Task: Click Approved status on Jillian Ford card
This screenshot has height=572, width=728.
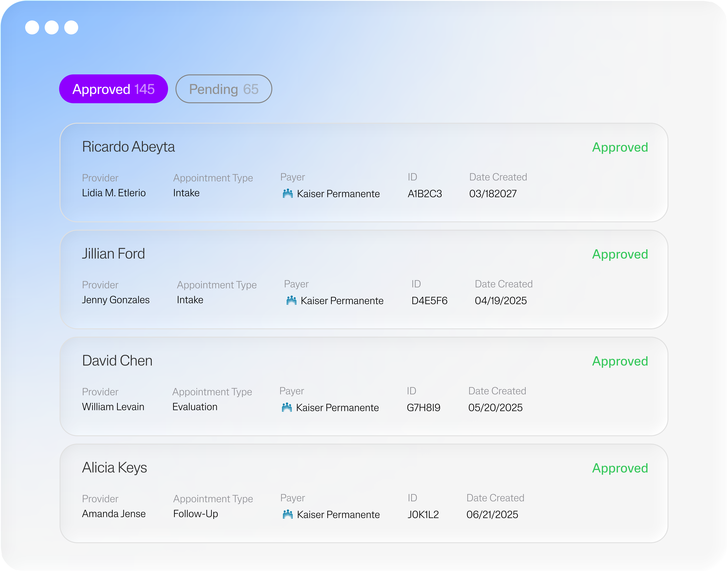Action: (x=620, y=254)
